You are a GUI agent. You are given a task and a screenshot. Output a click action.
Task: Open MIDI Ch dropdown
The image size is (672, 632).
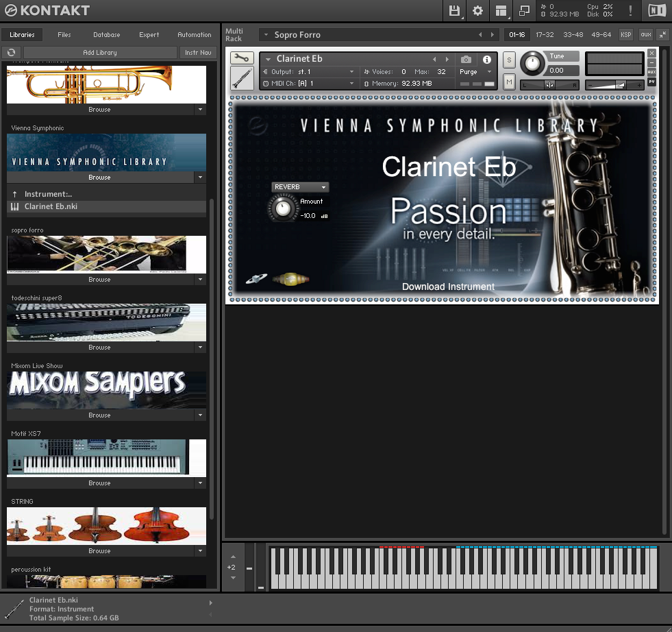click(x=351, y=83)
